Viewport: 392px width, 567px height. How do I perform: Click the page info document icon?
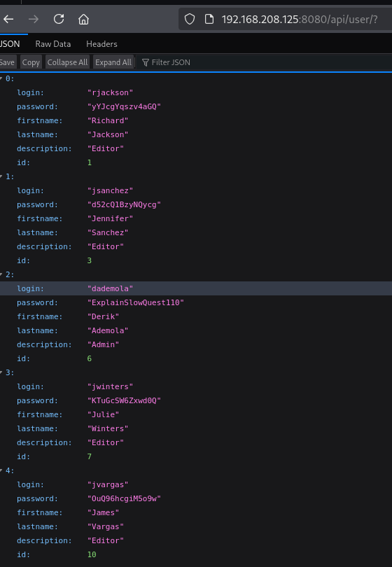(x=209, y=19)
